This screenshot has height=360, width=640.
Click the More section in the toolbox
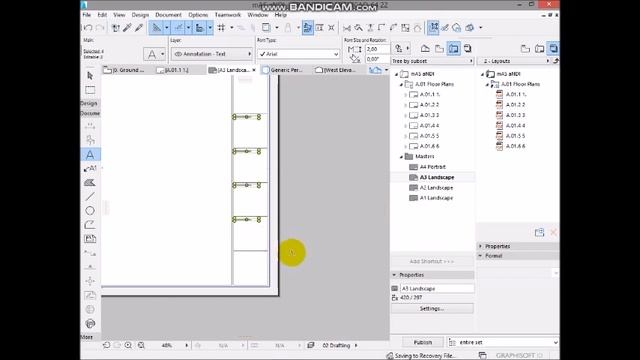pos(87,337)
